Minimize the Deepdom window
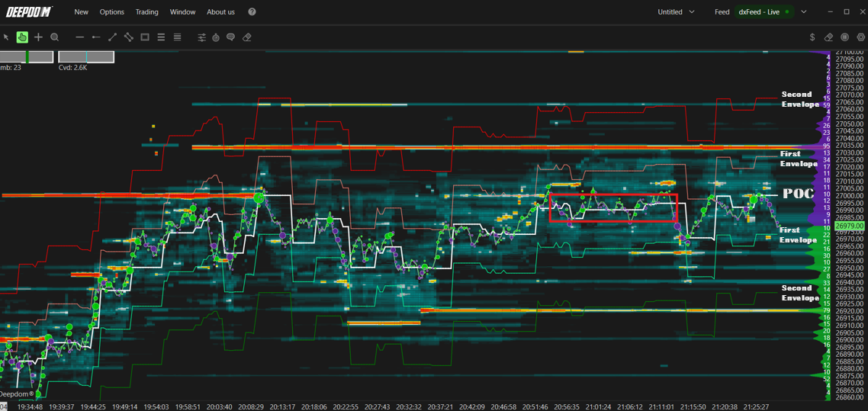The image size is (868, 411). 830,11
